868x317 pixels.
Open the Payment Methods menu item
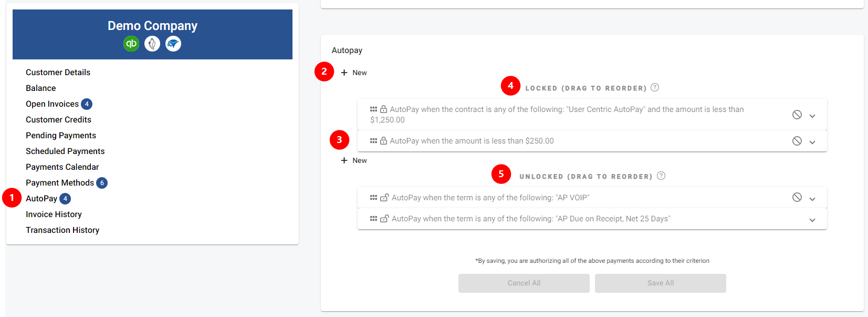click(60, 183)
